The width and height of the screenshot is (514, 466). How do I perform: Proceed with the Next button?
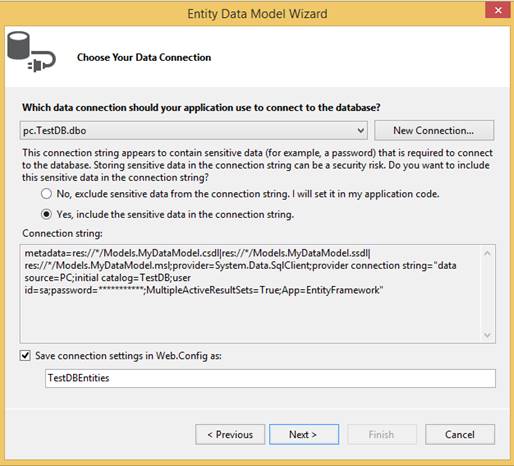click(x=304, y=434)
